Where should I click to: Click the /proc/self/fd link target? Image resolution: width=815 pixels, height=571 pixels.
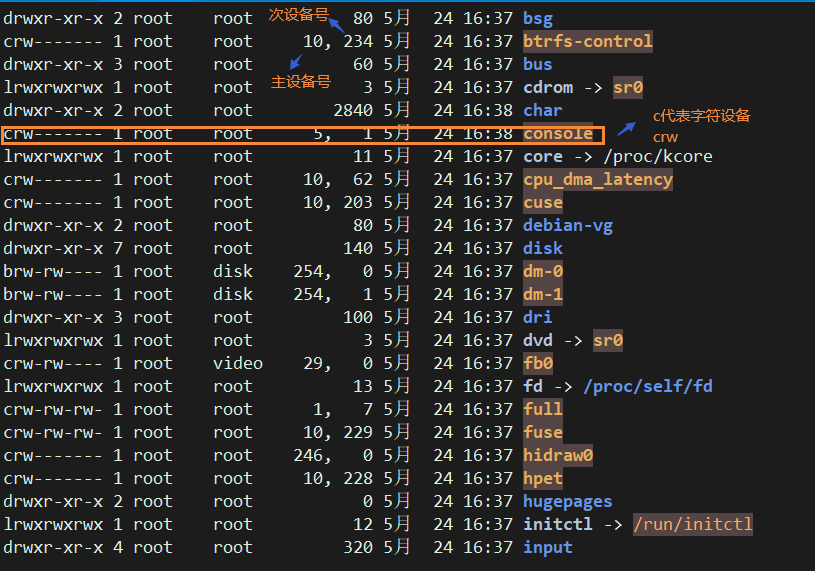648,386
